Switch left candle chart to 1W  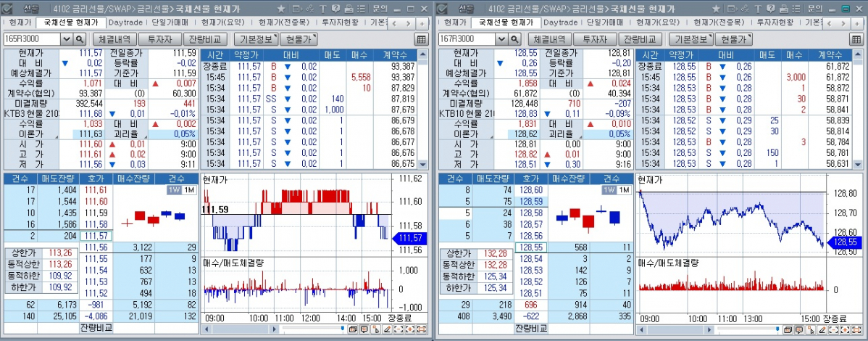pos(174,189)
